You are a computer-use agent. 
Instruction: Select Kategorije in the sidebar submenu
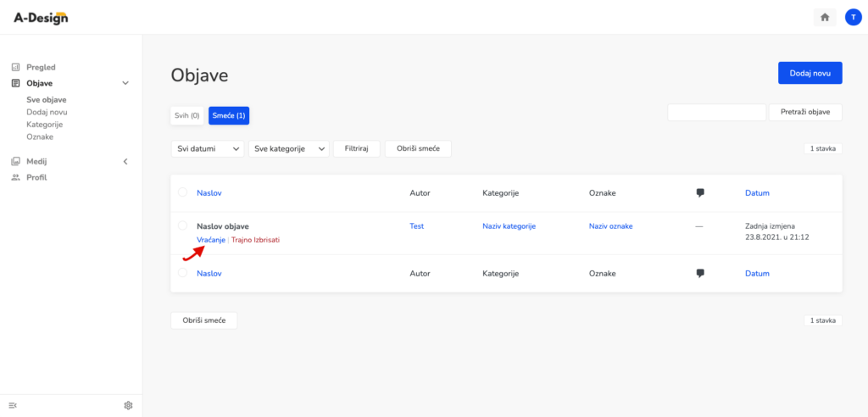[x=44, y=125]
